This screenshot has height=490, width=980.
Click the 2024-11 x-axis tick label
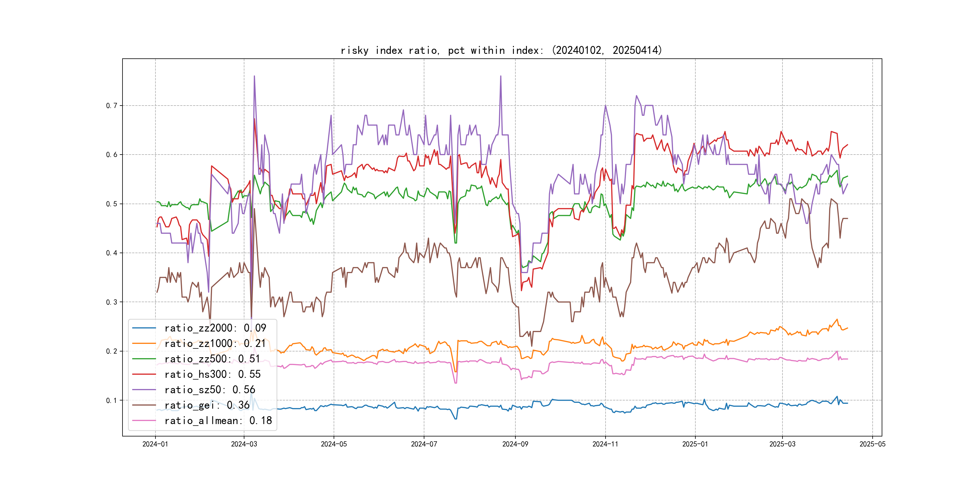(x=605, y=444)
